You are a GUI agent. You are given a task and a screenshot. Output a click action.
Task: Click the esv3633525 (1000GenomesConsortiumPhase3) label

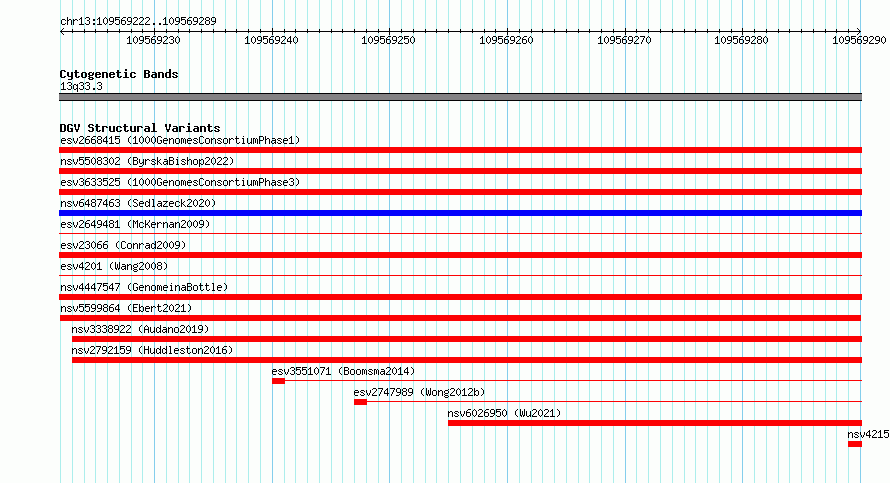click(180, 182)
